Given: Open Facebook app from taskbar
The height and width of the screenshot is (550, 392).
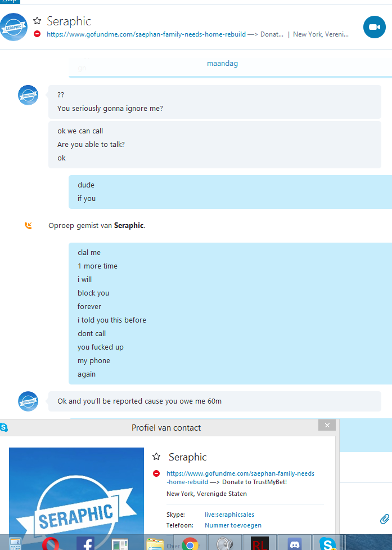Looking at the screenshot, I should (x=85, y=543).
